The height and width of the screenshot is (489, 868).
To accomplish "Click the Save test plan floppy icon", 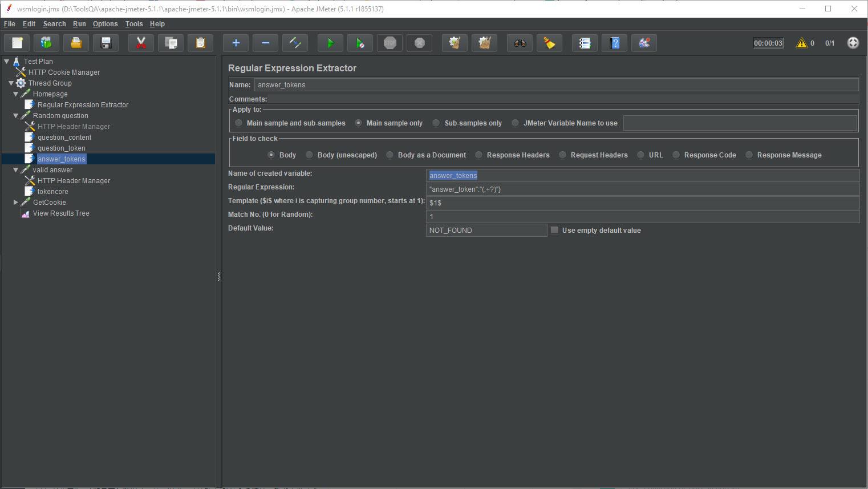I will click(x=106, y=43).
